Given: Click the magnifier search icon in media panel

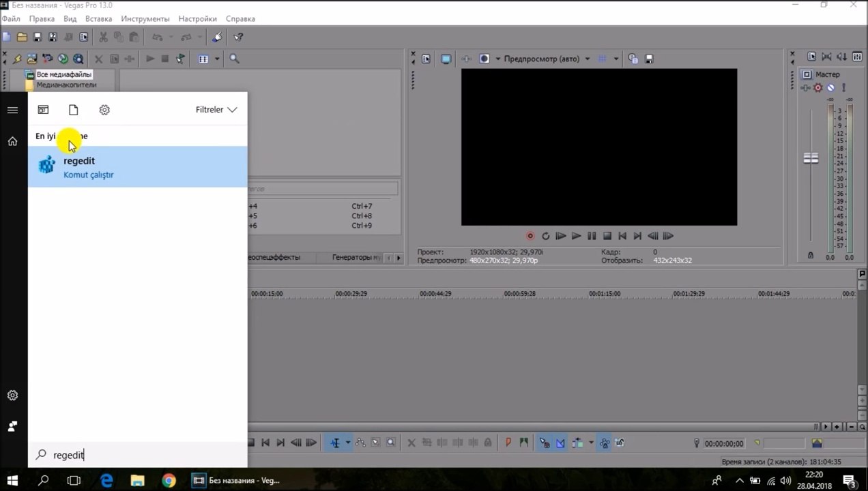Looking at the screenshot, I should click(x=235, y=59).
